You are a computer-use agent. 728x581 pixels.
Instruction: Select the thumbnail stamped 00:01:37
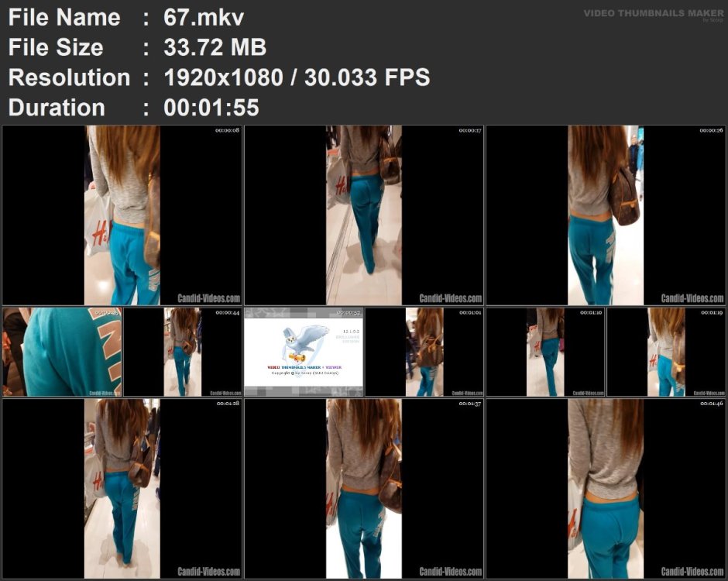coord(364,488)
